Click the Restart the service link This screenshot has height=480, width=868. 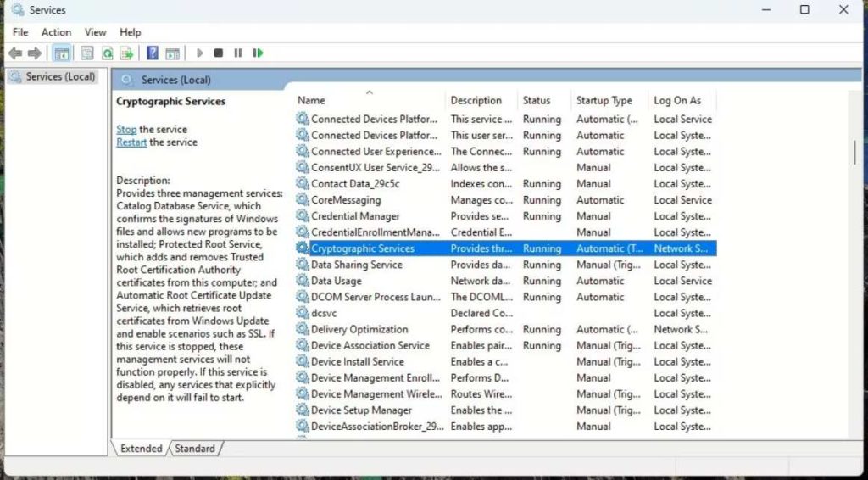(x=131, y=142)
